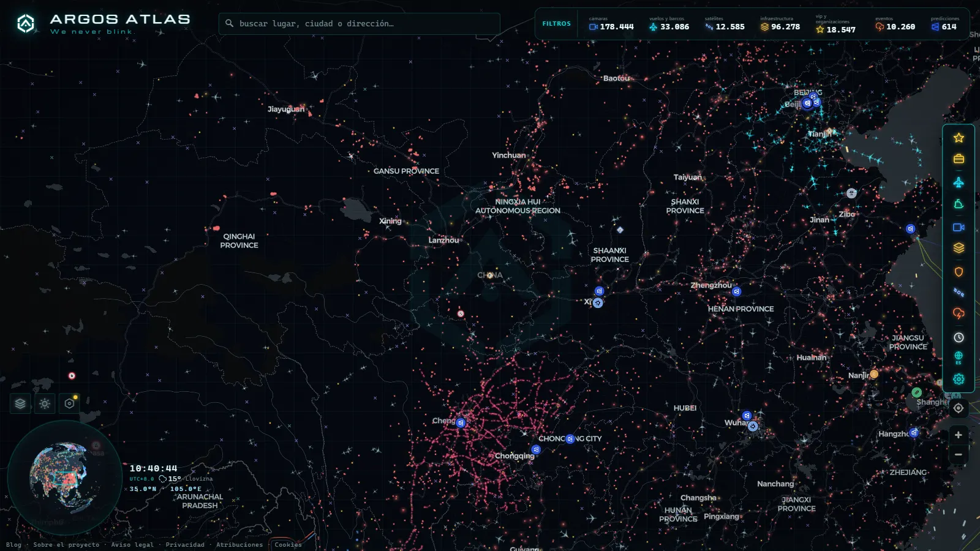Open the Blog footer link
980x551 pixels.
pos(13,544)
